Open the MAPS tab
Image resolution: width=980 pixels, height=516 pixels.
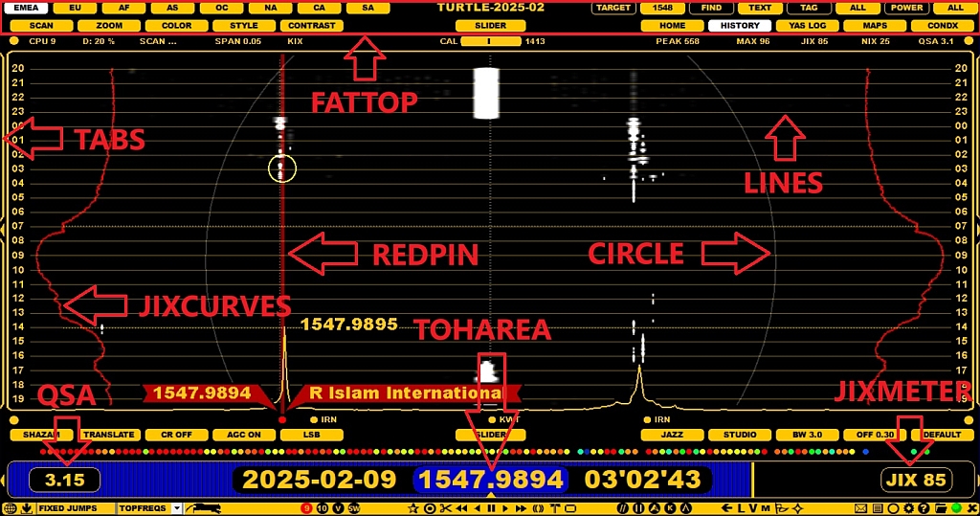[875, 26]
